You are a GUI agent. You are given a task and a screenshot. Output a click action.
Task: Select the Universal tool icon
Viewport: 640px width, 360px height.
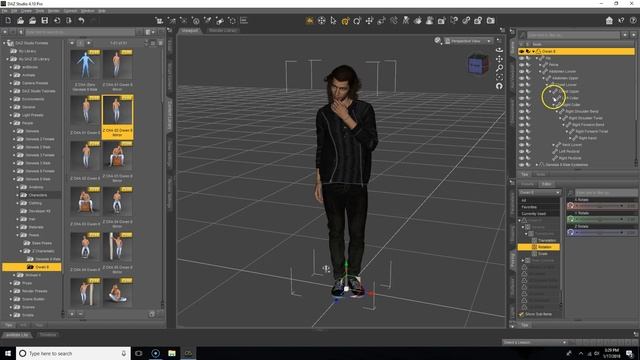345,21
